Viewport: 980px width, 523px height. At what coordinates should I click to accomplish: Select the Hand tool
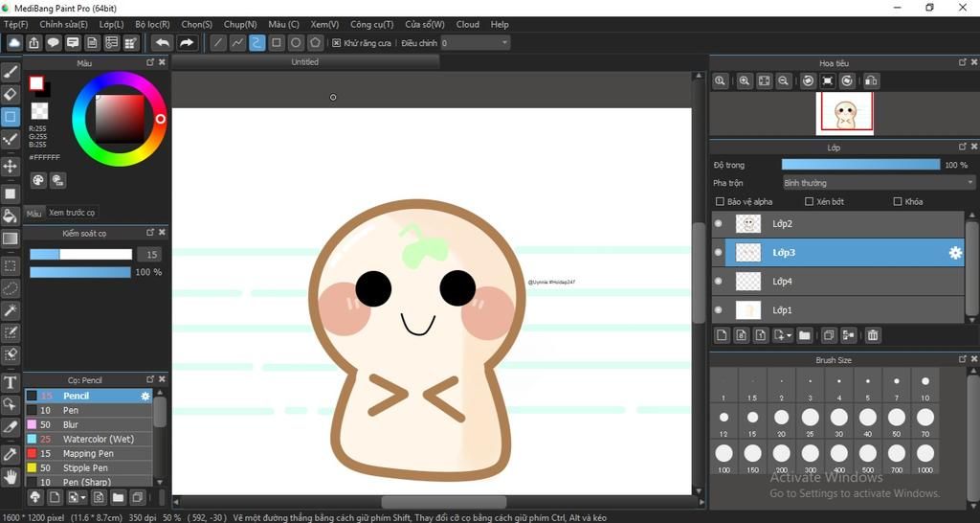pyautogui.click(x=10, y=477)
